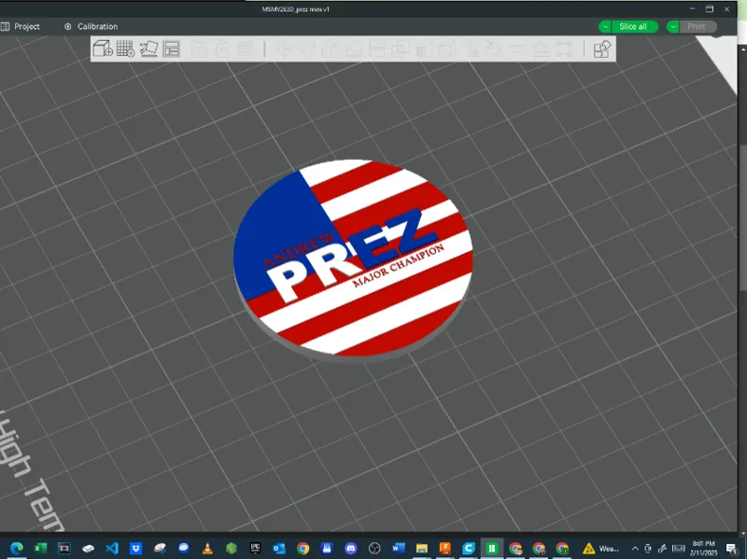
Task: Open Discord from the taskbar
Action: pos(351,548)
